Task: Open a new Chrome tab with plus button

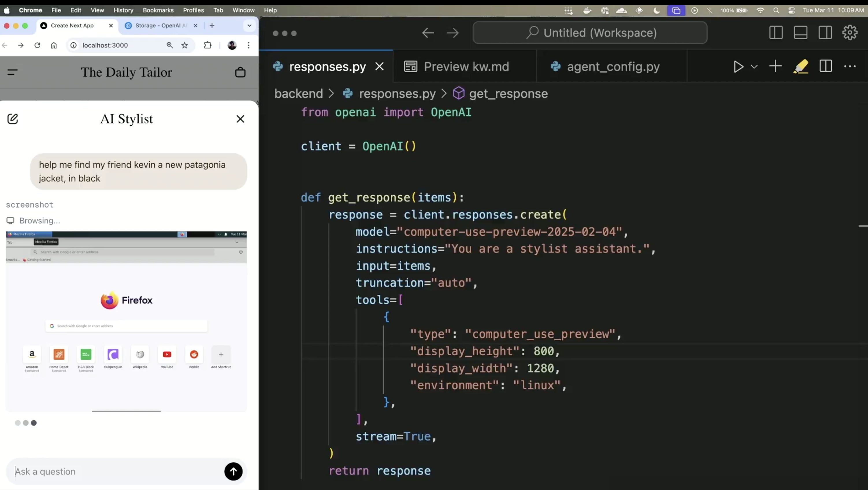Action: pos(212,26)
